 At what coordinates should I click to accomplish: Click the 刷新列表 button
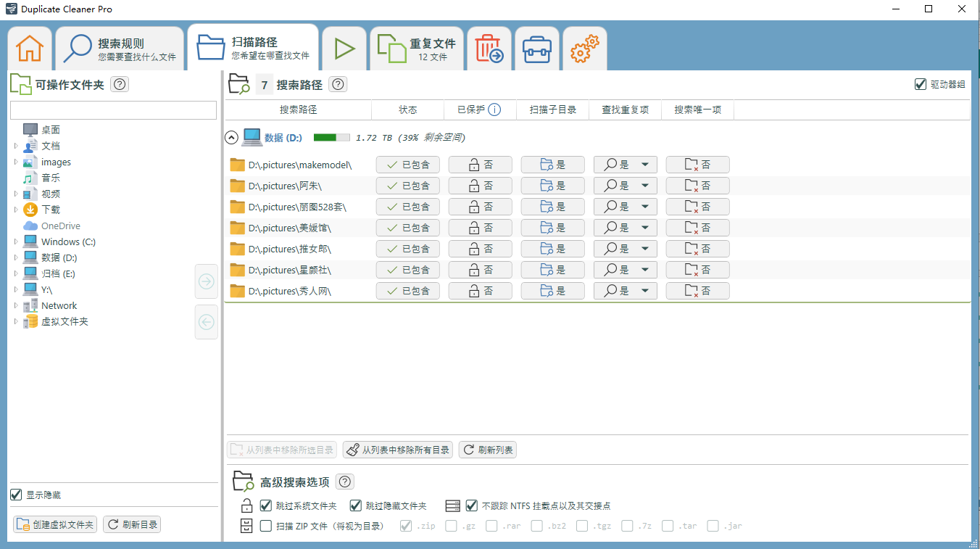click(x=488, y=450)
